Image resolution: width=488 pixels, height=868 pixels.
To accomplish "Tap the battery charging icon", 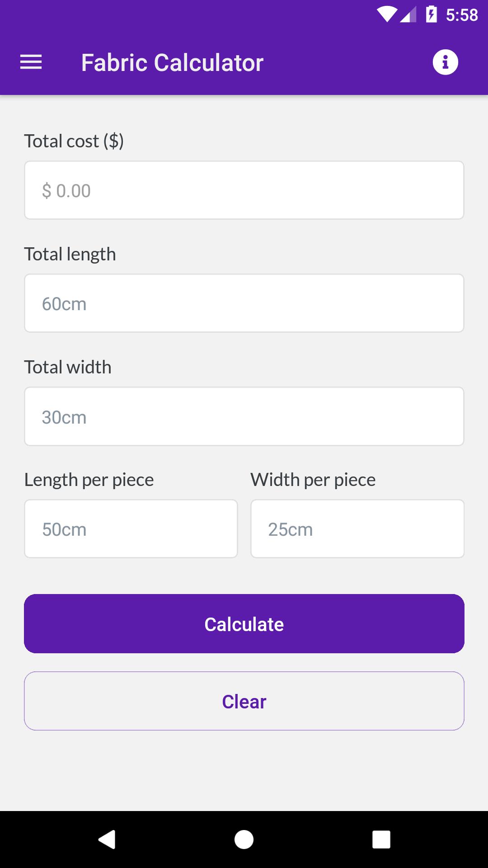I will (x=432, y=14).
